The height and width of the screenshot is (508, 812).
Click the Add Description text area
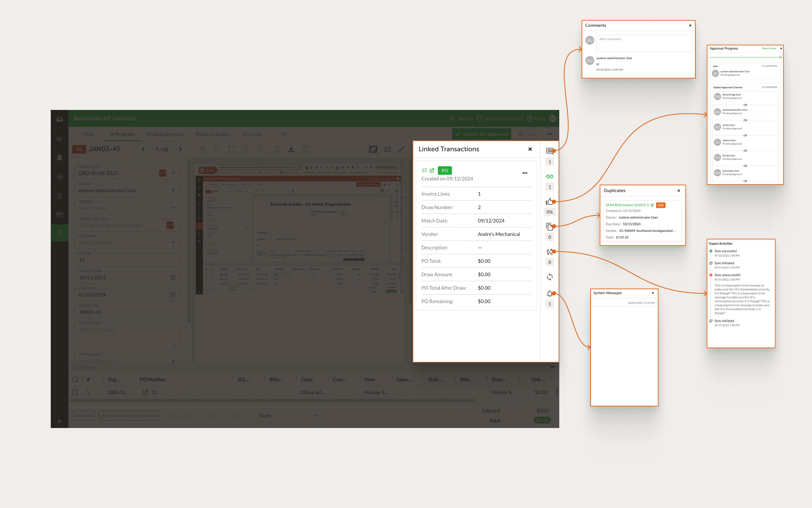click(127, 336)
